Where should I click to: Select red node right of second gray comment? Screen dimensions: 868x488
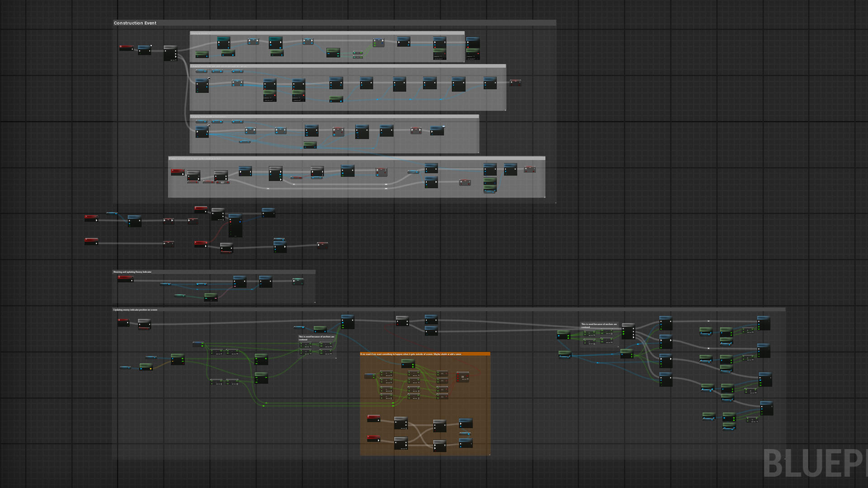(515, 83)
